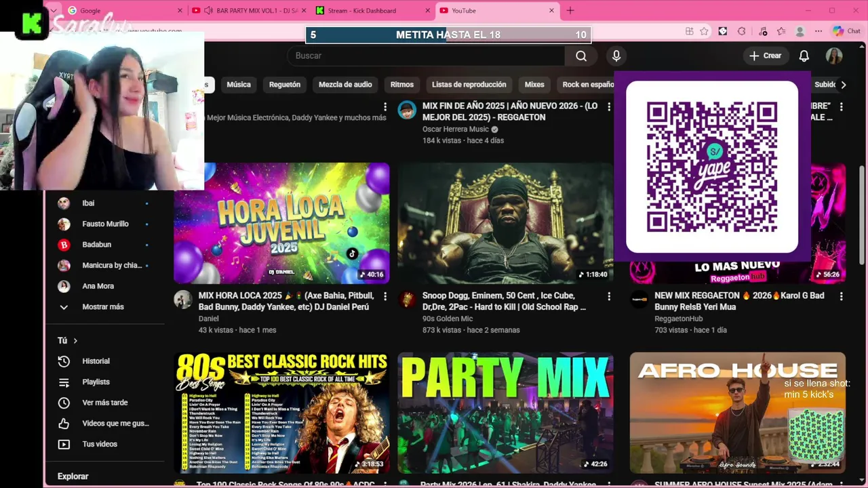Open the YouTube account avatar menu

(x=834, y=56)
